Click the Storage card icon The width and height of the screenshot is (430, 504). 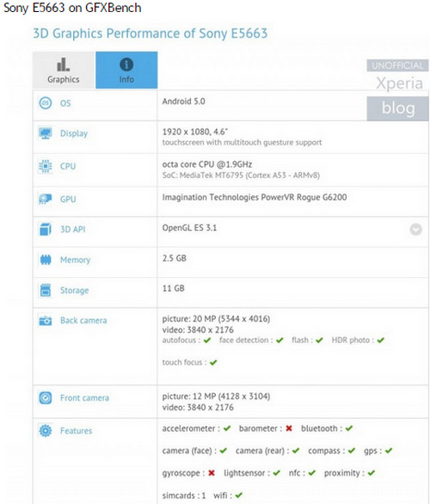click(46, 290)
